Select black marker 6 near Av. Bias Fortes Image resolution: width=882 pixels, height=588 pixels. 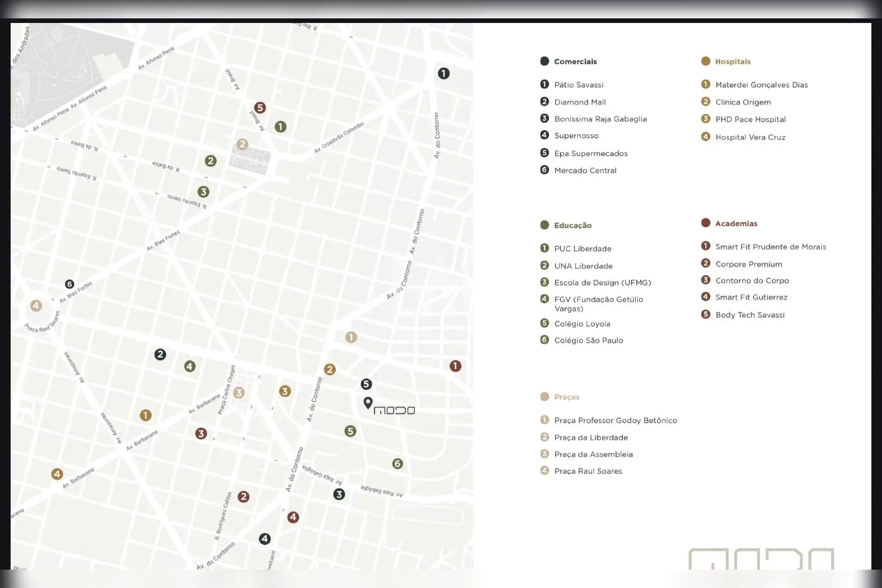(69, 284)
